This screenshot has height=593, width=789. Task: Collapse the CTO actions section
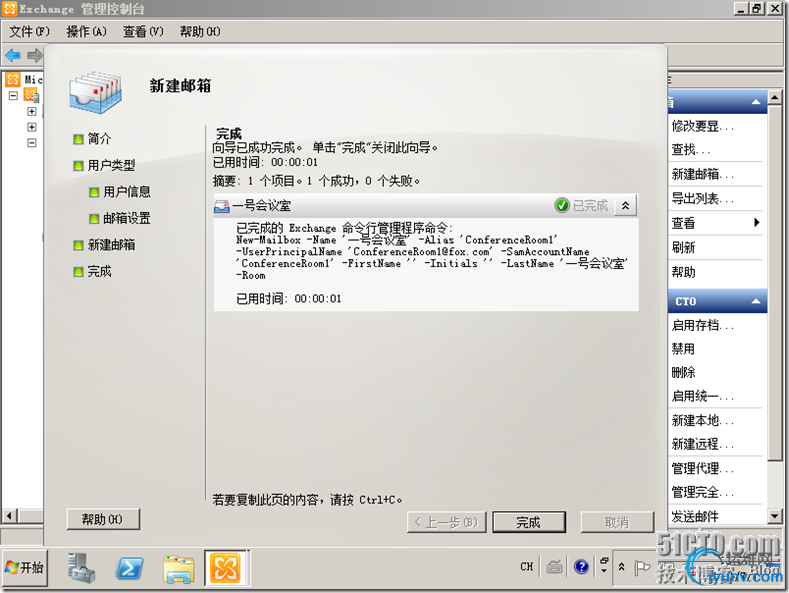[756, 301]
